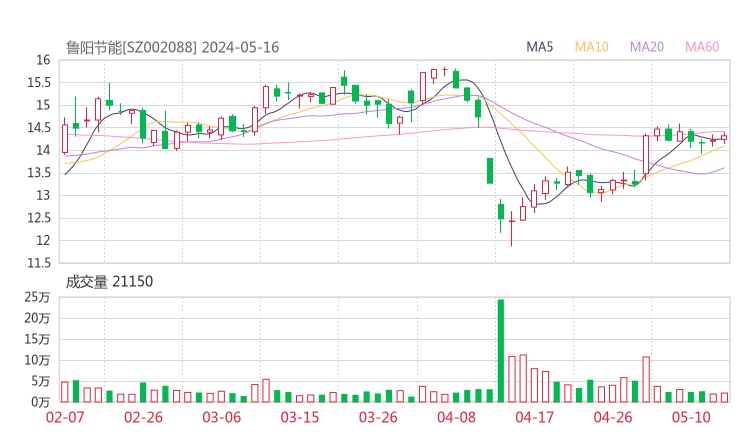Click the 12.5 price axis label
Image resolution: width=740 pixels, height=440 pixels.
click(39, 218)
